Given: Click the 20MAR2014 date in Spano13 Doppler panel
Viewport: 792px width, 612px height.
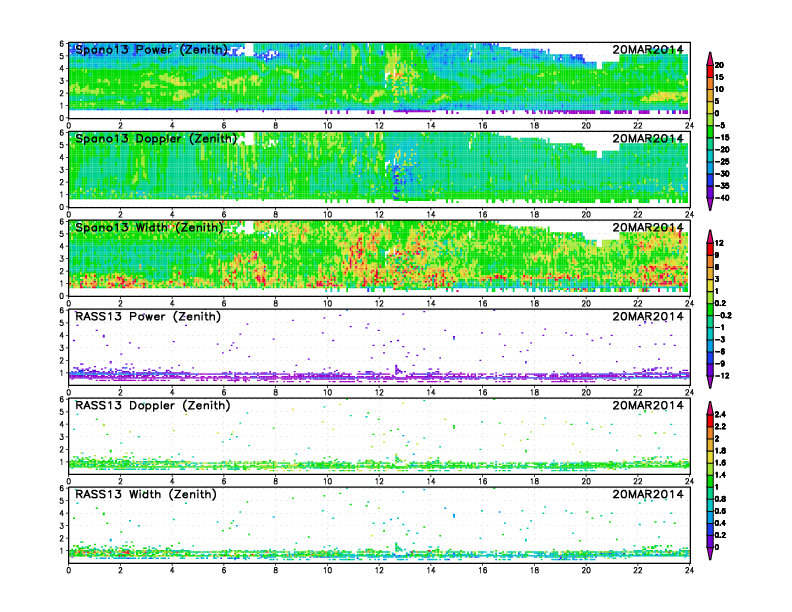Looking at the screenshot, I should 648,138.
